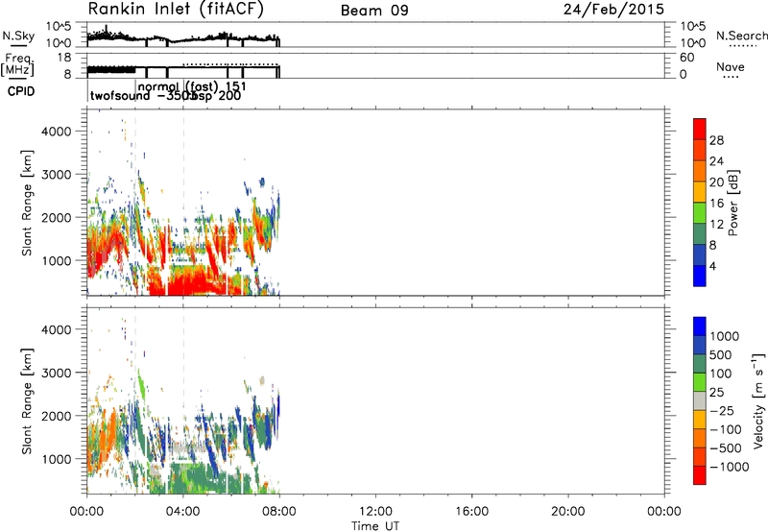
Task: Click the red bottom segment of Velocity colorbar
Action: [700, 475]
